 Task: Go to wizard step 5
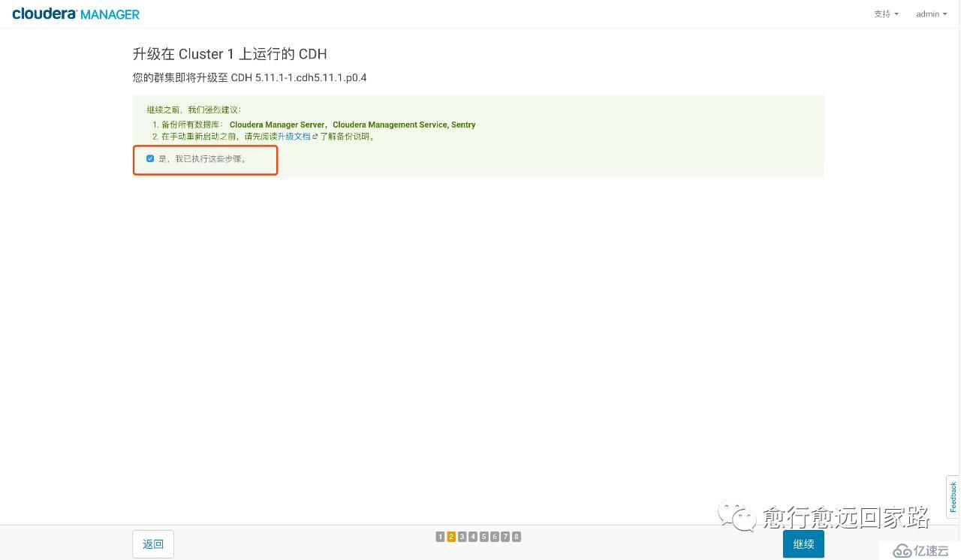484,537
